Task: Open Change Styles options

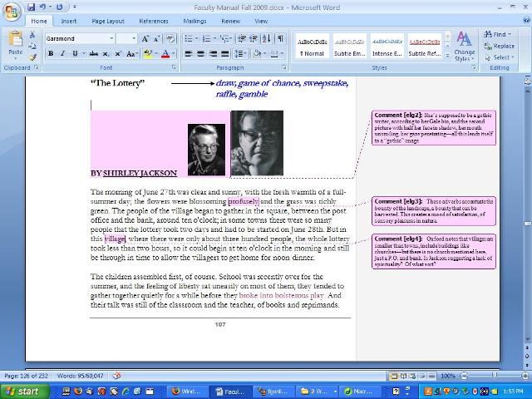Action: (464, 44)
